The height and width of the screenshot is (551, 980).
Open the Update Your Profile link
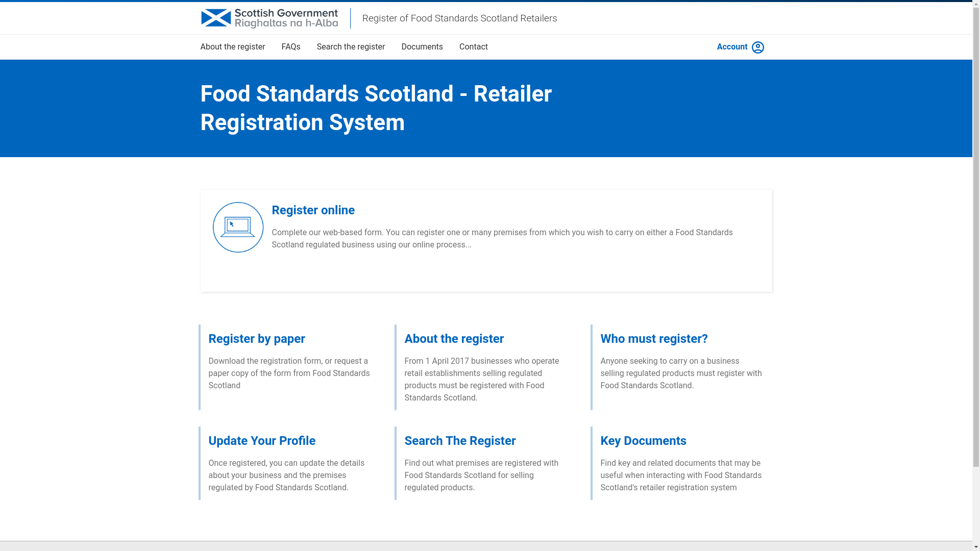click(x=262, y=441)
